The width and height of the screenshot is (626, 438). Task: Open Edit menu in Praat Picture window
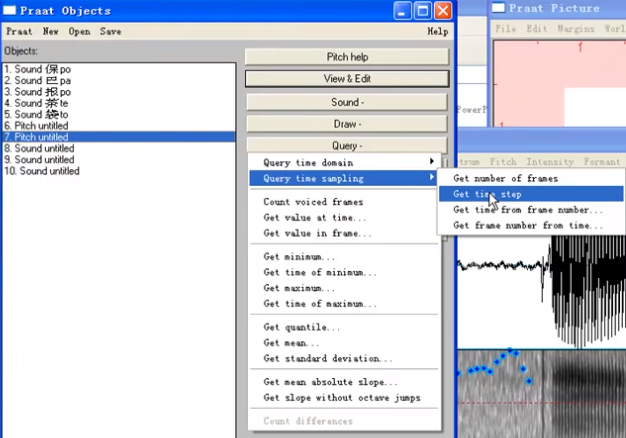(537, 29)
